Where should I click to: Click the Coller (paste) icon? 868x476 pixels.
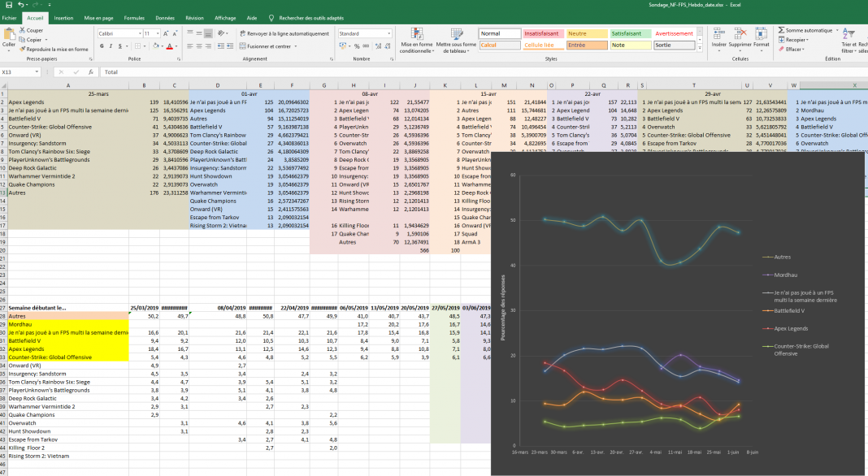click(9, 36)
